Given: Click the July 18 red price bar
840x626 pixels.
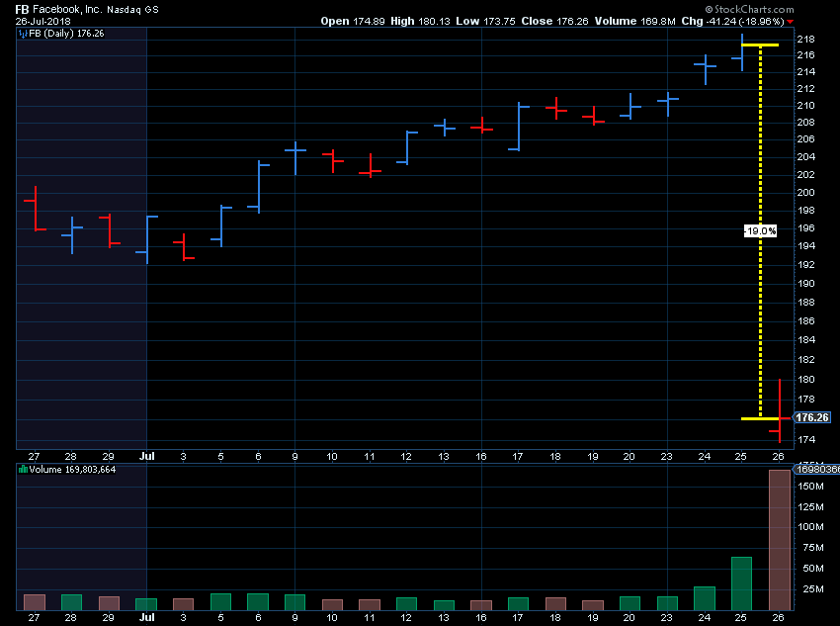Looking at the screenshot, I should click(x=556, y=108).
